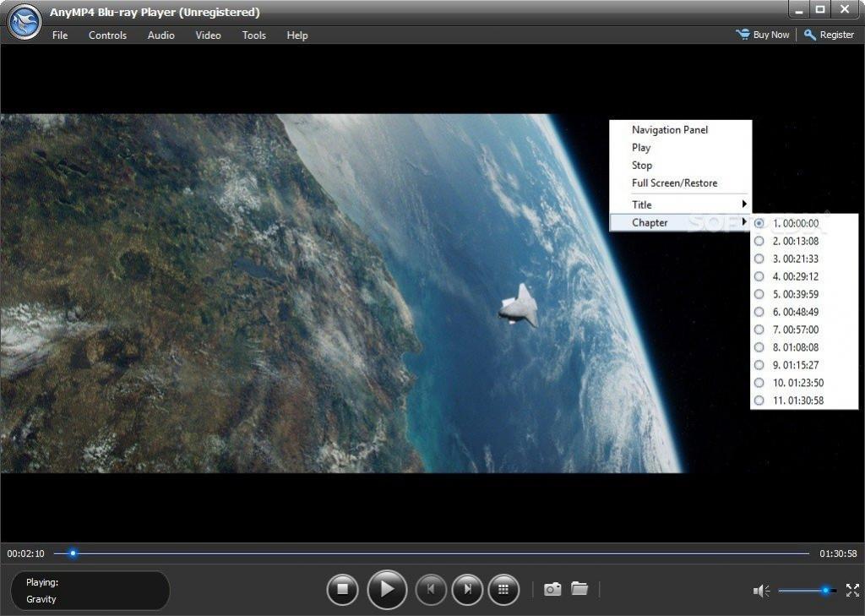Screen dimensions: 865x616
Task: Mute audio with the speaker icon
Action: tap(761, 591)
